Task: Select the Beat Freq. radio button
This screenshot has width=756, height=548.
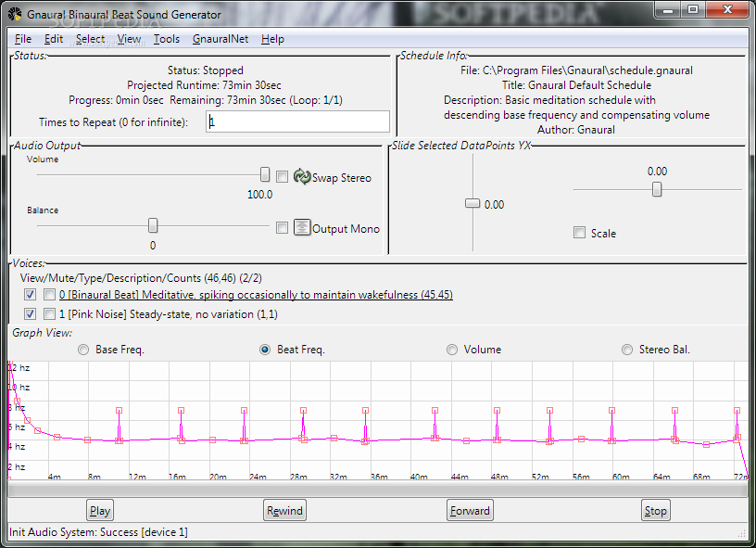Action: point(265,350)
